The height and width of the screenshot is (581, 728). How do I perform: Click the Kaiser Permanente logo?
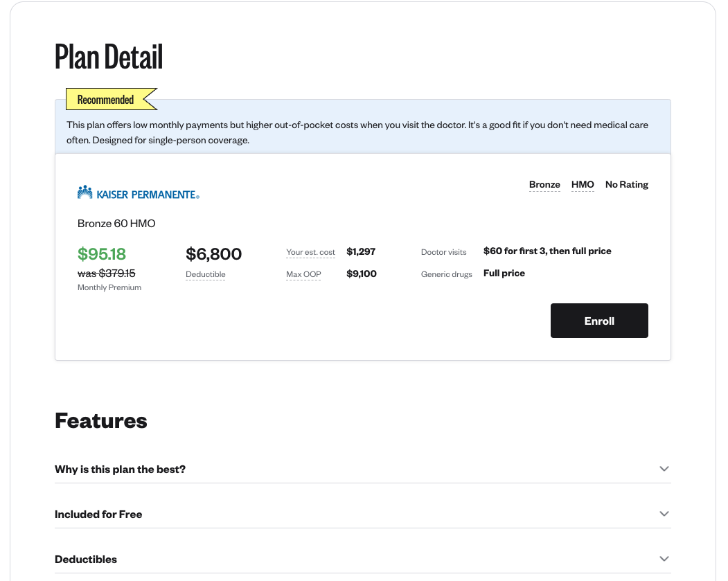tap(139, 193)
